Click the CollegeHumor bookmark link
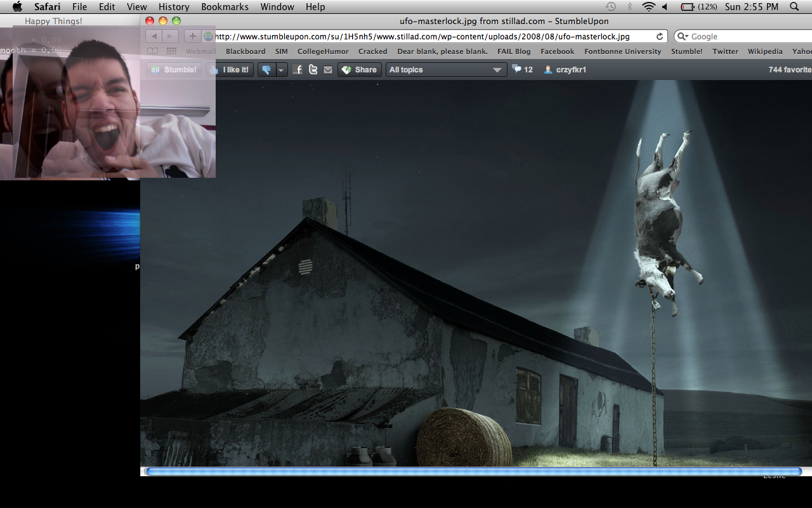 pyautogui.click(x=323, y=51)
